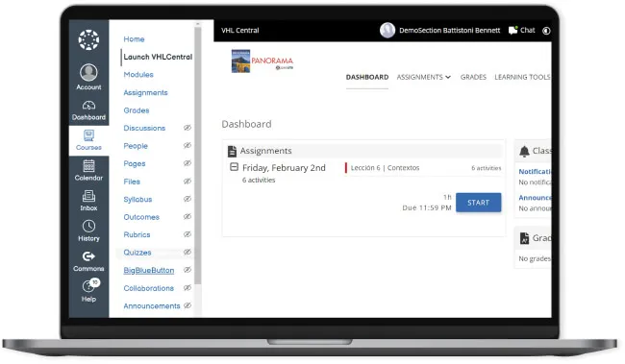Toggle the hidden eye icon beside People
The width and height of the screenshot is (625, 364).
[187, 145]
